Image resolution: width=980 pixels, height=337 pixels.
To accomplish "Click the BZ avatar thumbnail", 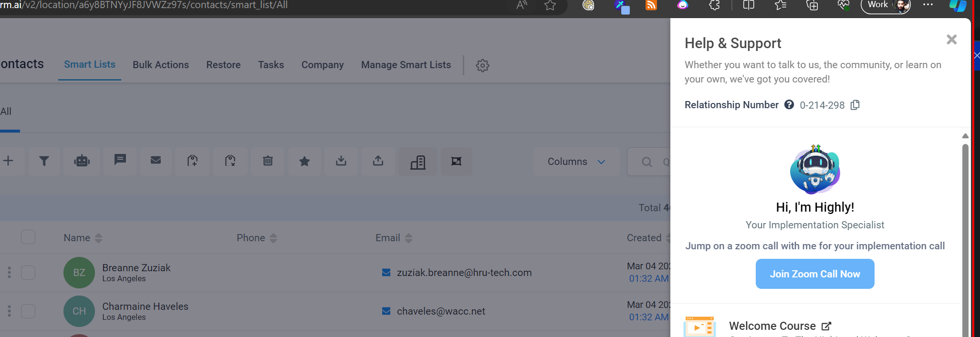I will tap(79, 273).
